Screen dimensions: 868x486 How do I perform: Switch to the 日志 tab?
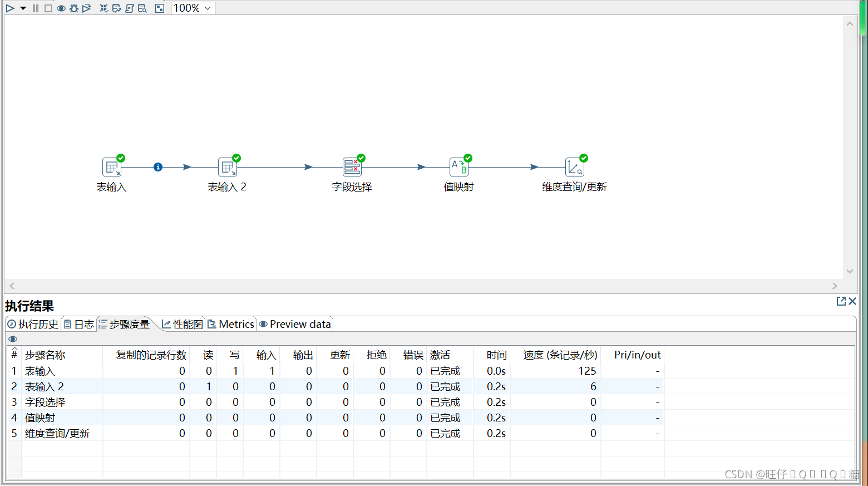coord(78,324)
